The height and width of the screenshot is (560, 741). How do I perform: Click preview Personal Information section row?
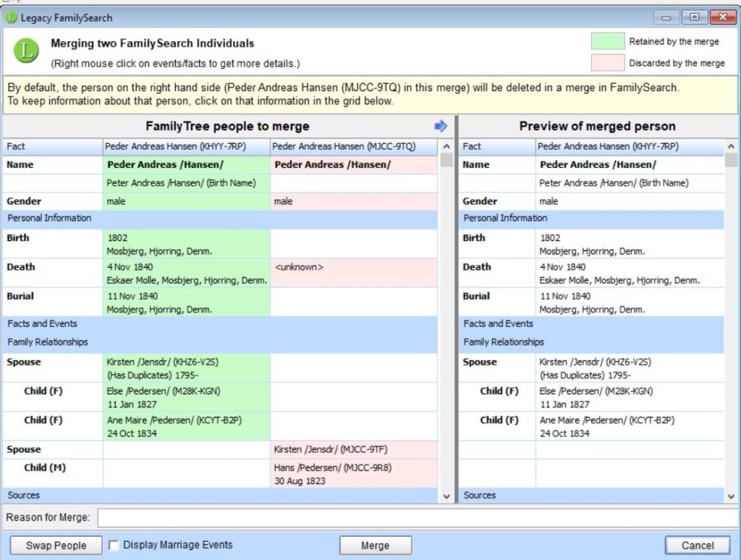(x=592, y=219)
